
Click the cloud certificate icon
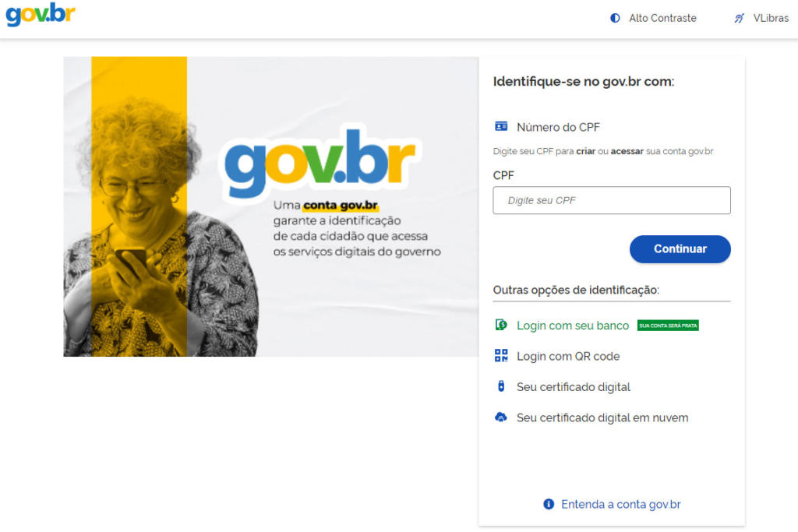[501, 417]
